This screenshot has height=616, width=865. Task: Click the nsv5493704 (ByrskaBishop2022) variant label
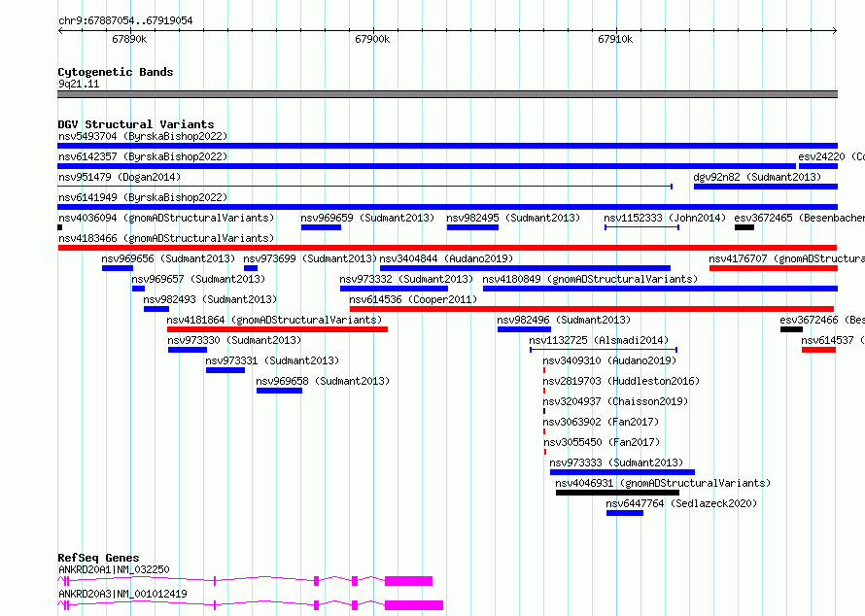coord(143,136)
